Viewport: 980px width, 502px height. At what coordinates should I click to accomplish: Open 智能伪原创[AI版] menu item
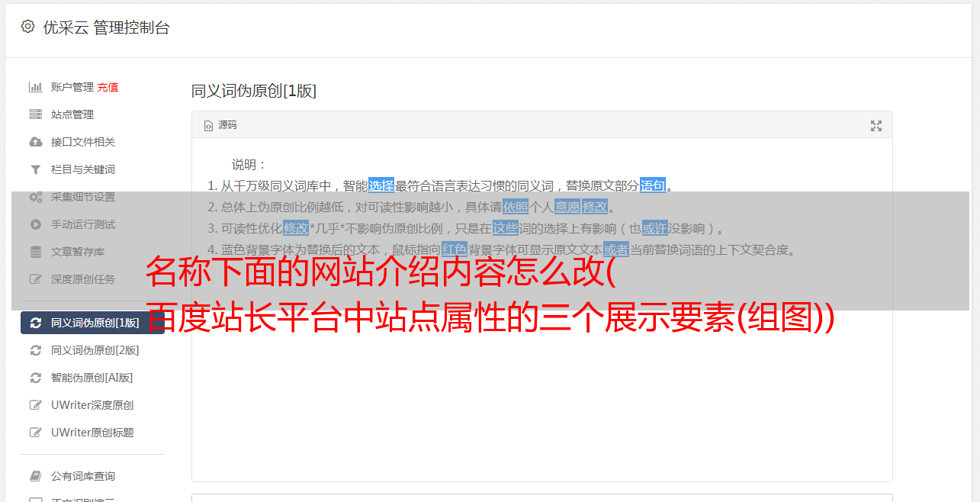[x=92, y=378]
